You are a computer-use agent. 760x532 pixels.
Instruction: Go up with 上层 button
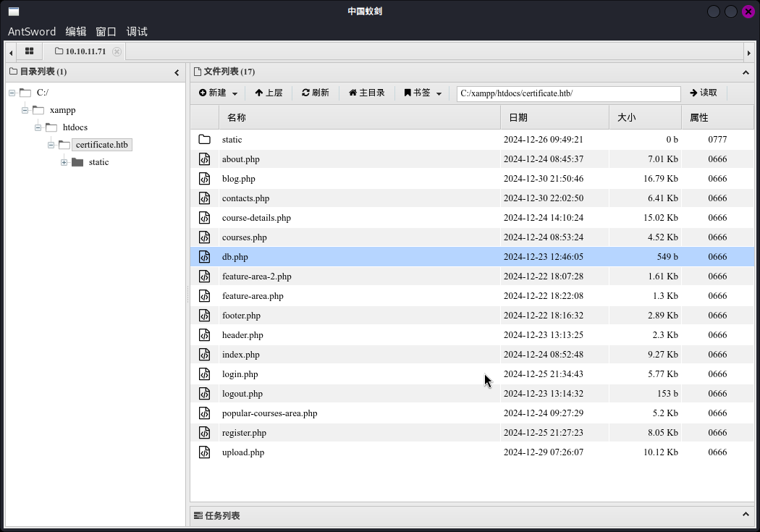tap(269, 93)
